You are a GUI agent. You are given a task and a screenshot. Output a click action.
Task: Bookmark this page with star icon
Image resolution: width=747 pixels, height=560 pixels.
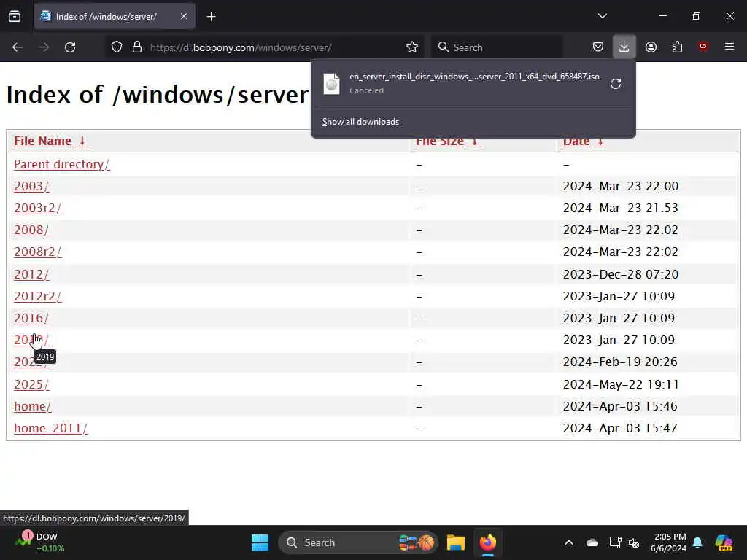[412, 47]
